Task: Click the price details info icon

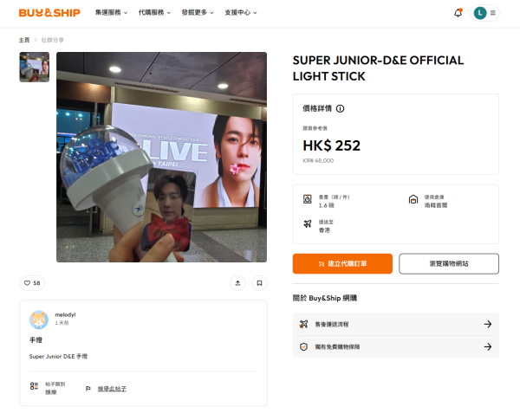Action: pyautogui.click(x=340, y=108)
